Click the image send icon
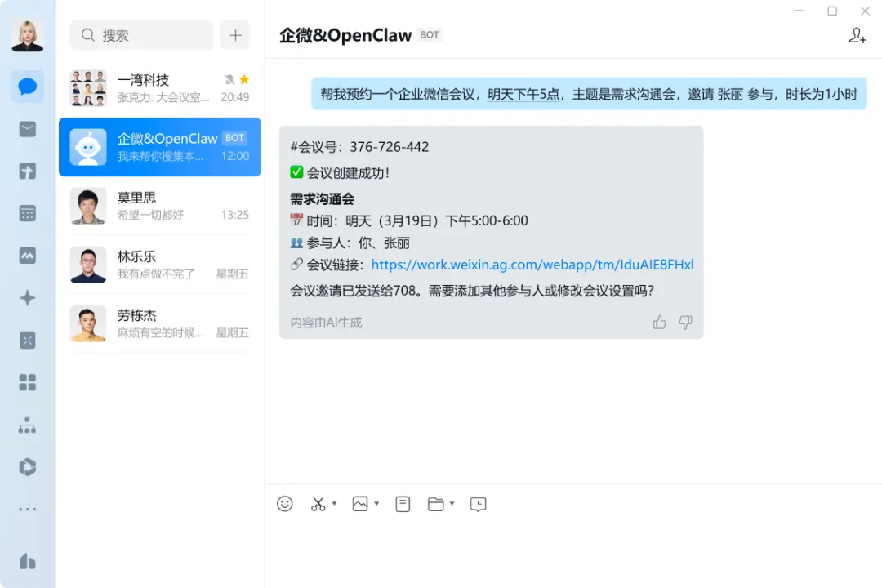The image size is (882, 588). coord(360,504)
